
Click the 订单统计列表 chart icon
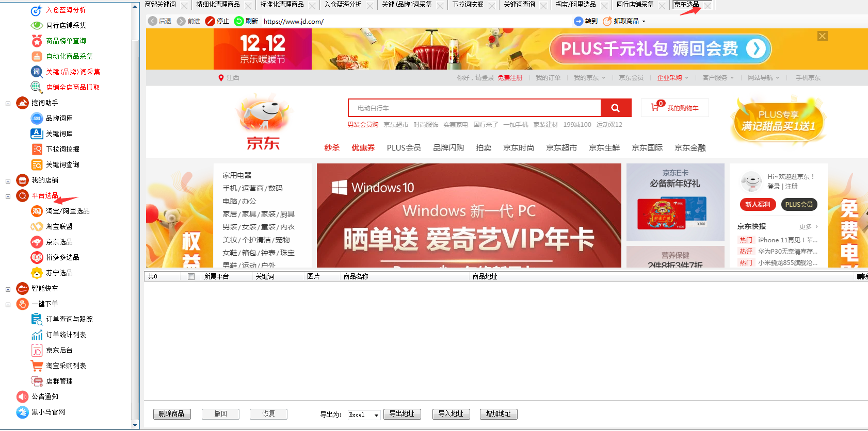tap(37, 335)
